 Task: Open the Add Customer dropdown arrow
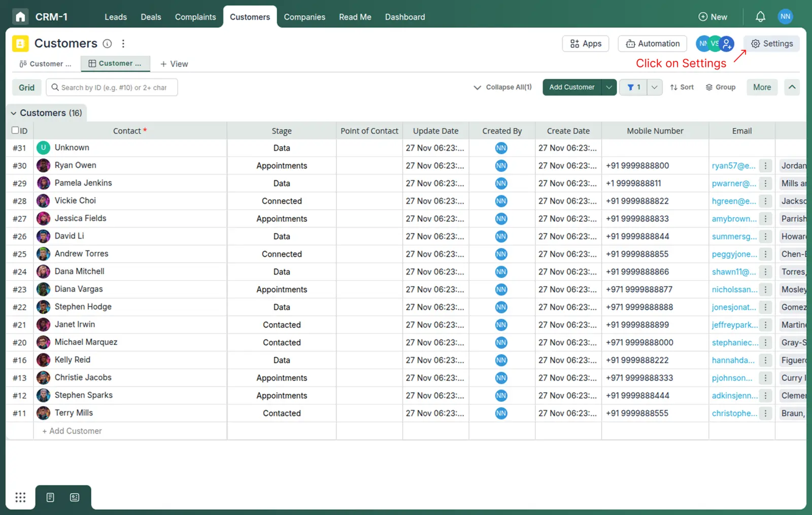(x=609, y=87)
